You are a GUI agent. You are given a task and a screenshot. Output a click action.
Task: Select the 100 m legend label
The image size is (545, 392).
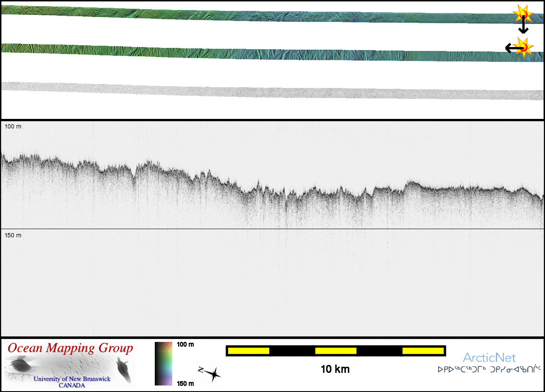pyautogui.click(x=185, y=345)
